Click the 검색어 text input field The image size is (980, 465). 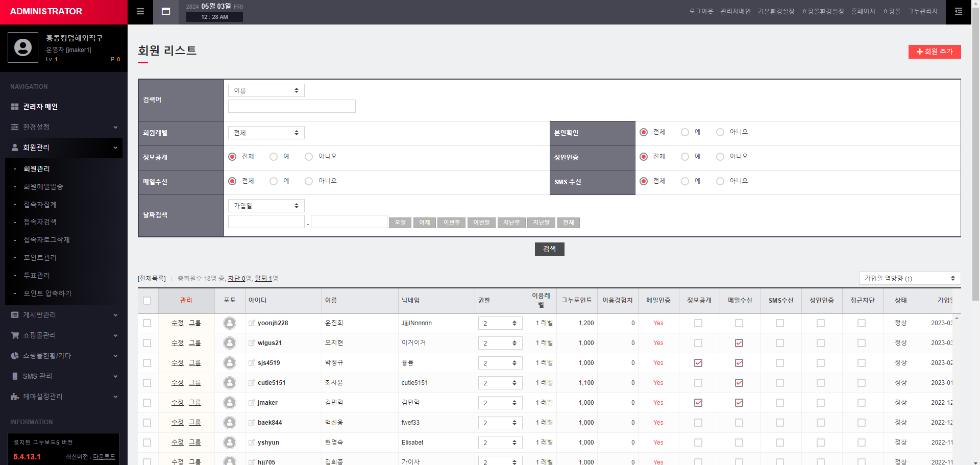pyautogui.click(x=291, y=106)
